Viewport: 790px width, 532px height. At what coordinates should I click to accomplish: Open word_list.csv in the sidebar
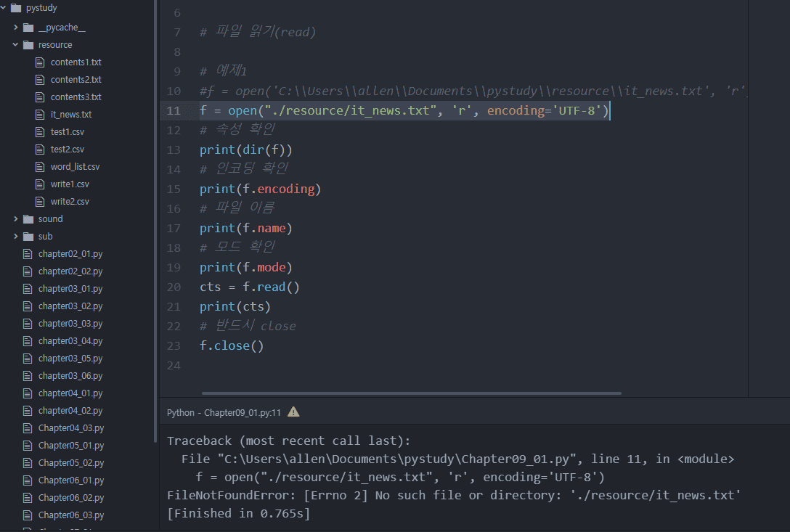click(x=75, y=166)
